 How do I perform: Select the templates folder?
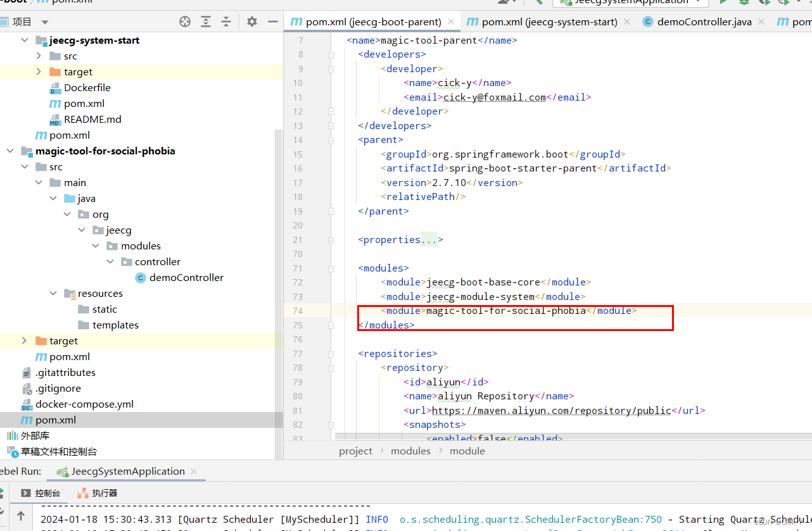tap(115, 325)
